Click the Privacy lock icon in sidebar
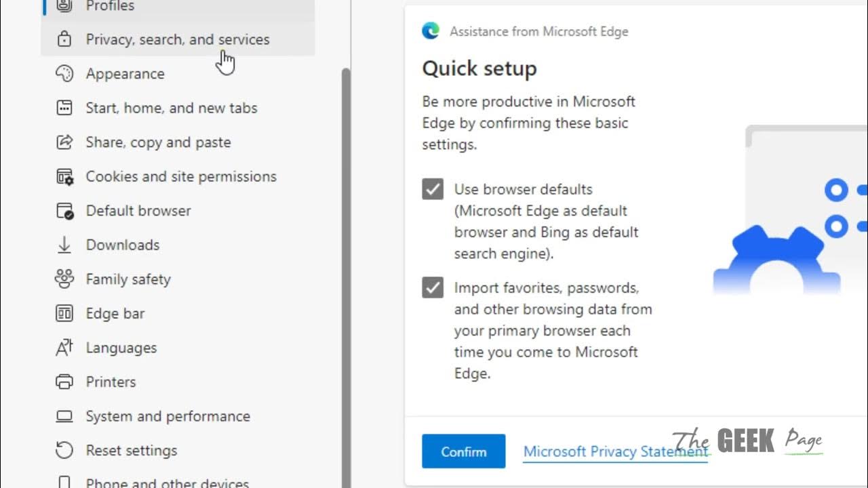The height and width of the screenshot is (488, 868). 64,39
